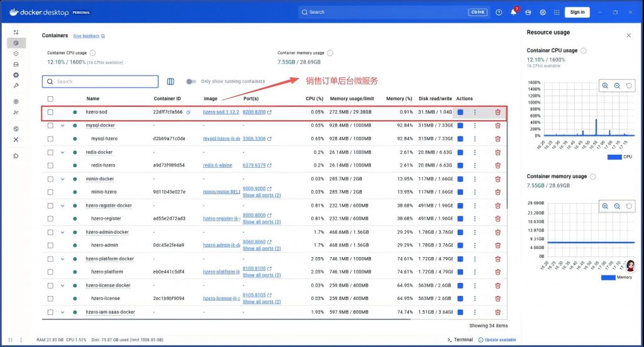Select the minio-hzero row checkbox
Screen dimensions: 644x347
pyautogui.click(x=50, y=192)
